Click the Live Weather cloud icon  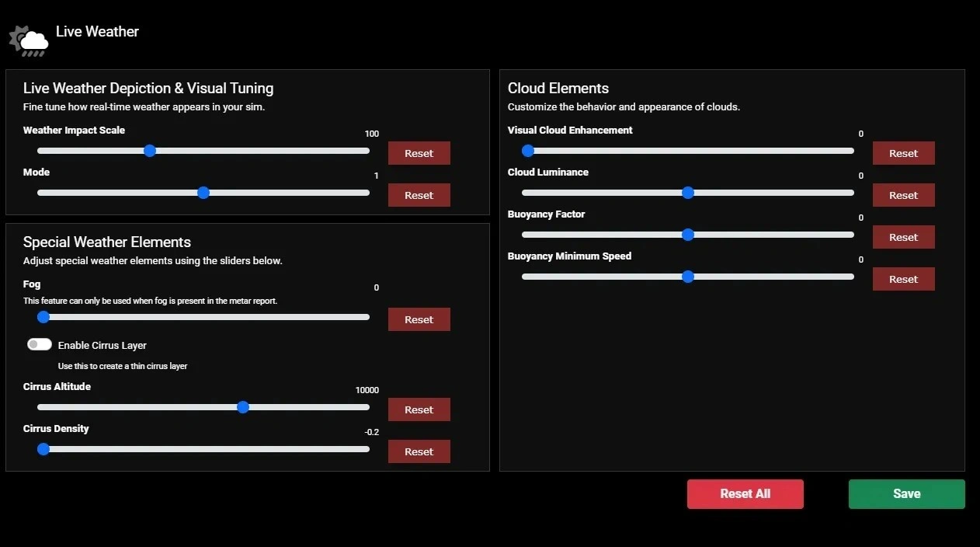pos(29,40)
